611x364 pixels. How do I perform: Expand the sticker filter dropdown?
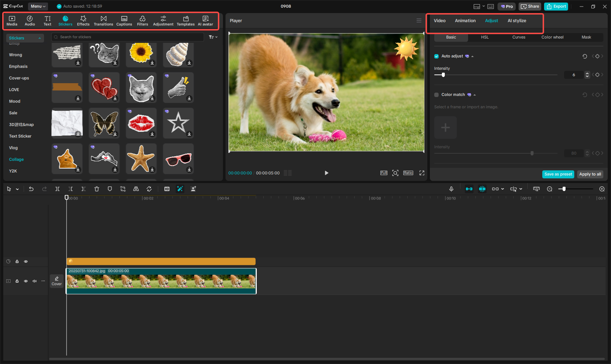pos(213,37)
